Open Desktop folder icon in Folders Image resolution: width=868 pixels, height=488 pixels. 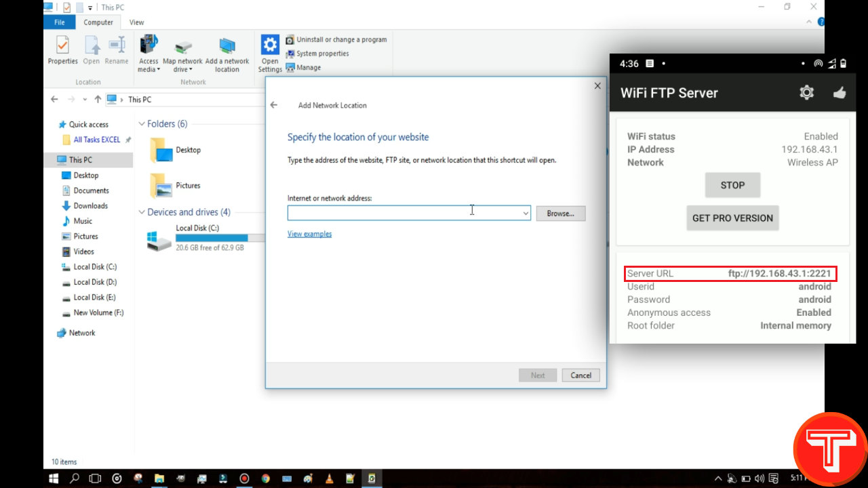coord(161,150)
